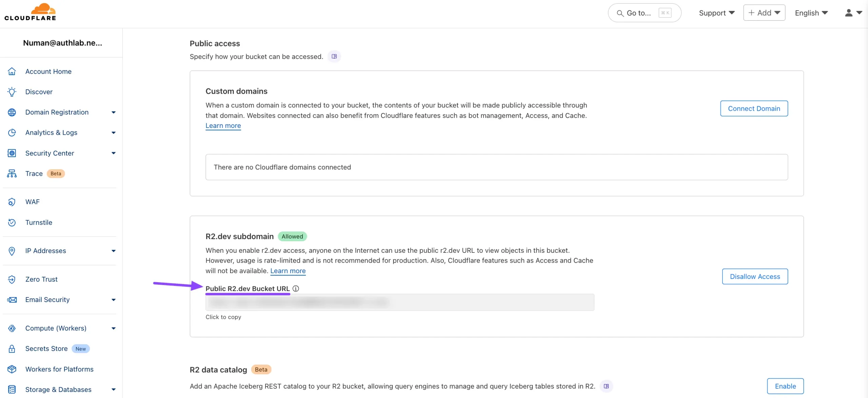Click the 'Click to copy' hint text
This screenshot has width=868, height=398.
coord(223,317)
